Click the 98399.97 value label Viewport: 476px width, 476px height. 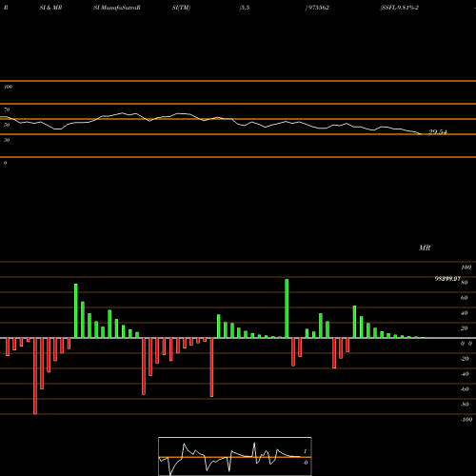pos(447,279)
